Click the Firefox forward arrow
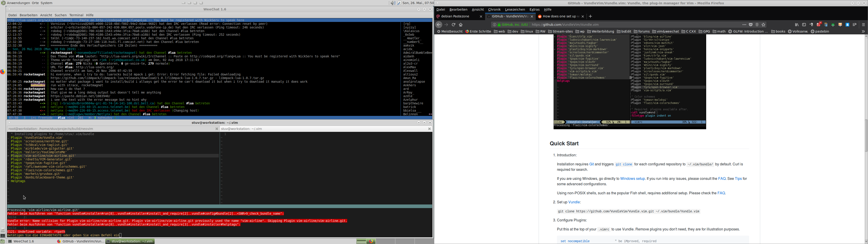Screen dimensions: 868x244 tap(446, 25)
